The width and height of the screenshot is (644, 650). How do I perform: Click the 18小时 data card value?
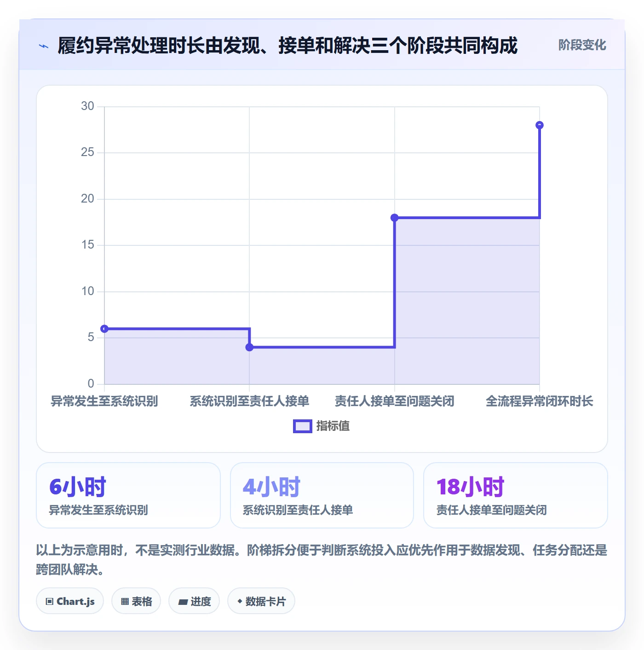click(470, 487)
